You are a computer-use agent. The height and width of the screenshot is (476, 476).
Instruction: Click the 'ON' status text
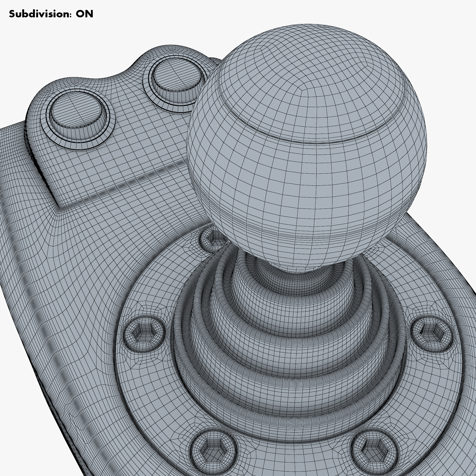pyautogui.click(x=85, y=14)
